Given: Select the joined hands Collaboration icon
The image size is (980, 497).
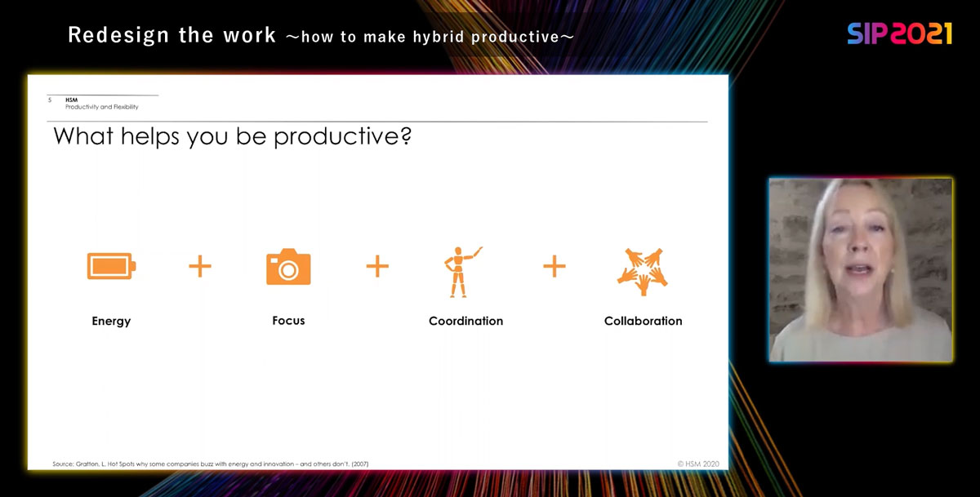Looking at the screenshot, I should pyautogui.click(x=642, y=270).
